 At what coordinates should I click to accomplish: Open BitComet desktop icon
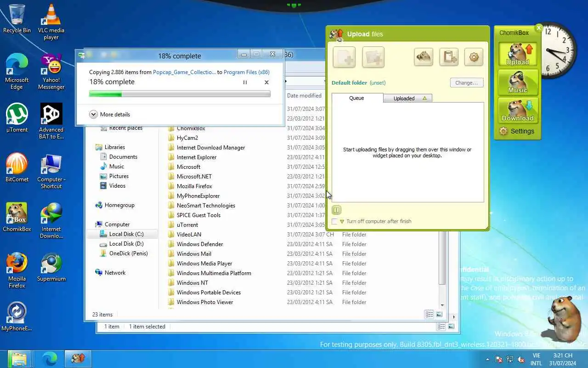coord(17,168)
